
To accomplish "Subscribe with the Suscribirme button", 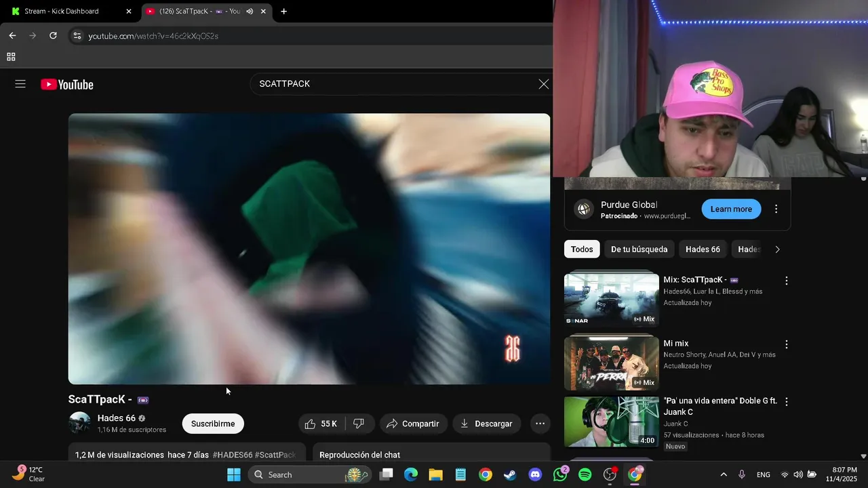I will (x=213, y=424).
